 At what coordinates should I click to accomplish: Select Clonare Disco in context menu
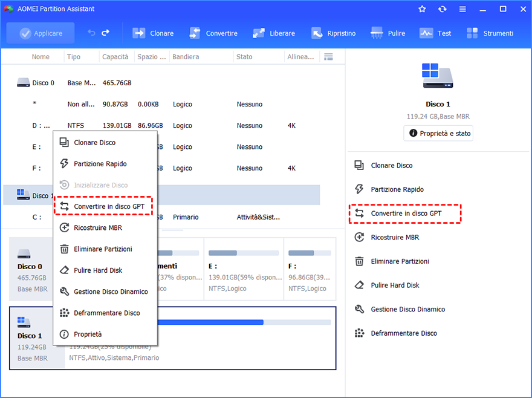coord(105,143)
